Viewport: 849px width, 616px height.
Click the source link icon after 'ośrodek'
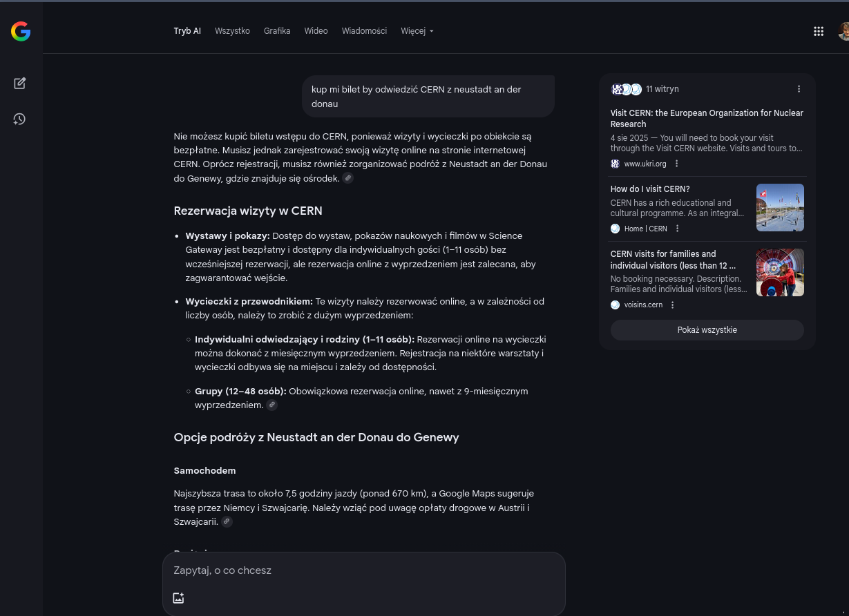coord(348,178)
